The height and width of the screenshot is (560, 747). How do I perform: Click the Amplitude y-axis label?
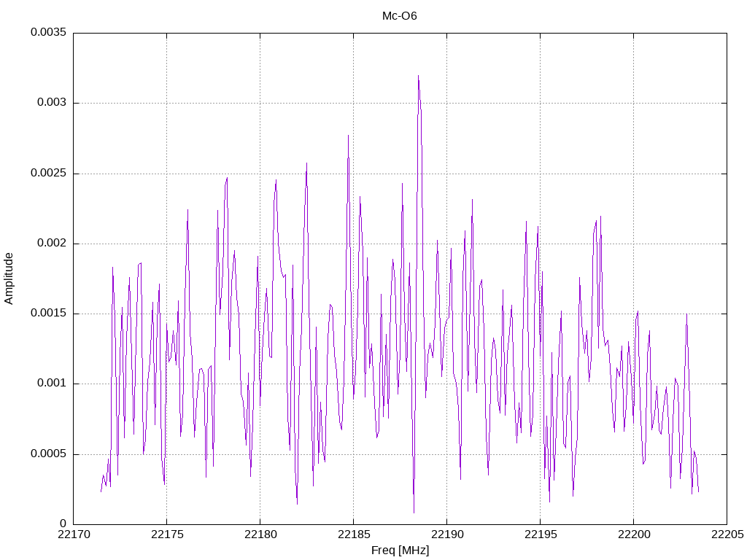(9, 279)
